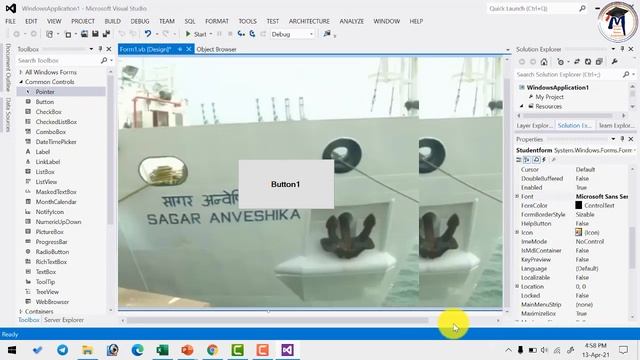
Task: Switch to Object Browser tab
Action: click(x=216, y=49)
